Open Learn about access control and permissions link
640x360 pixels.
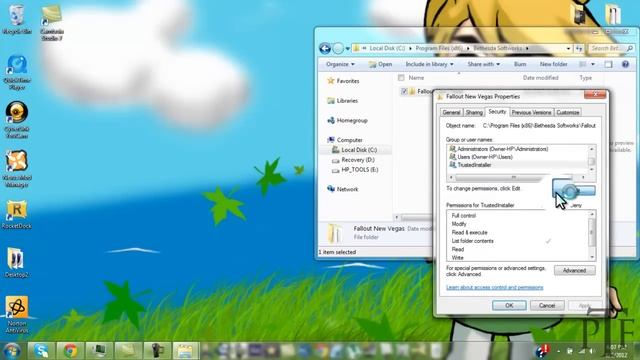tap(494, 287)
